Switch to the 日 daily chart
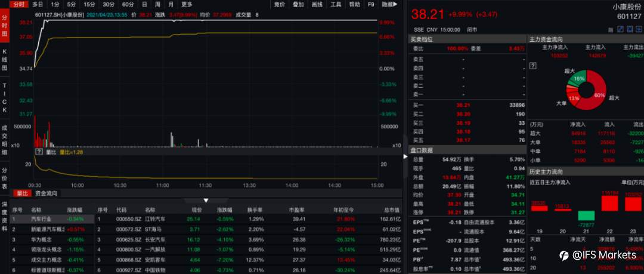Image resolution: width=644 pixels, height=274 pixels. [144, 5]
